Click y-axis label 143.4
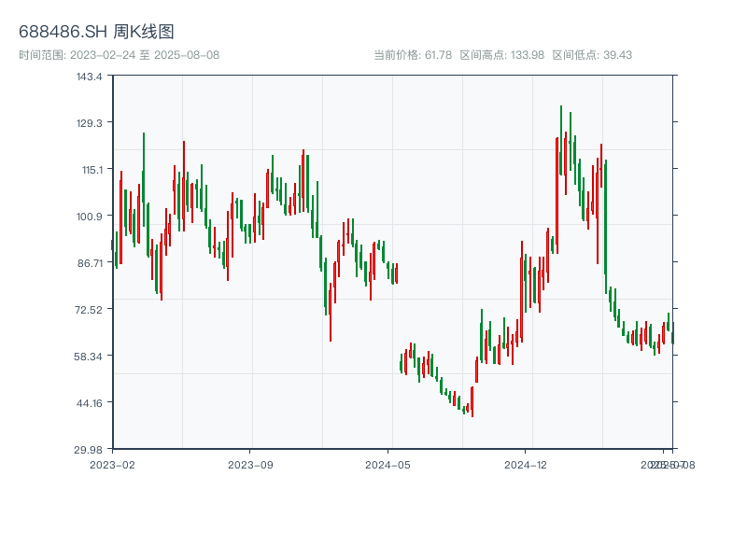Screen dimensions: 747x560 (x=89, y=77)
